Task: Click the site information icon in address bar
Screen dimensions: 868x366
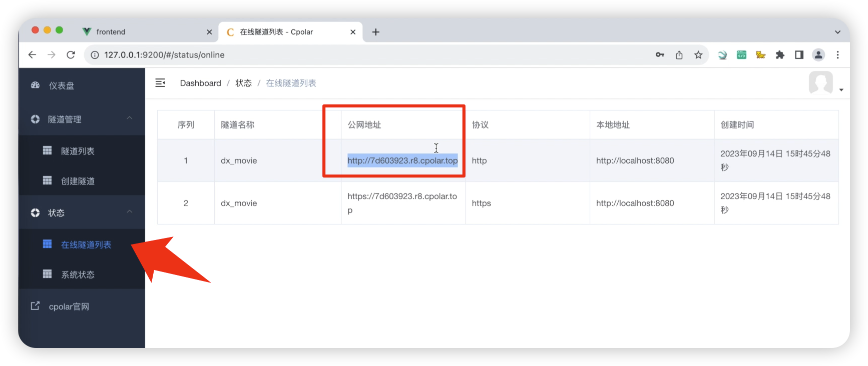Action: click(95, 55)
